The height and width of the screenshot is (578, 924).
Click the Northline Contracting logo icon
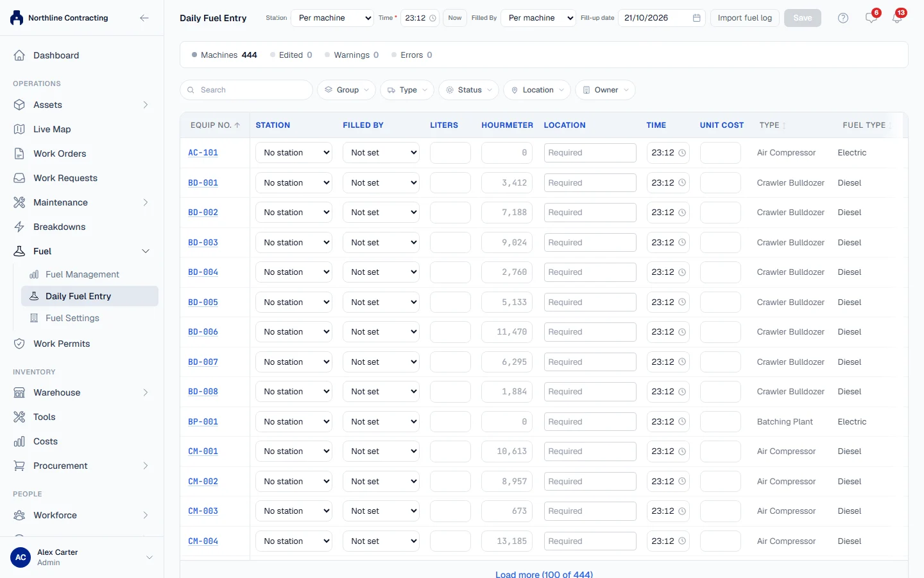click(17, 18)
